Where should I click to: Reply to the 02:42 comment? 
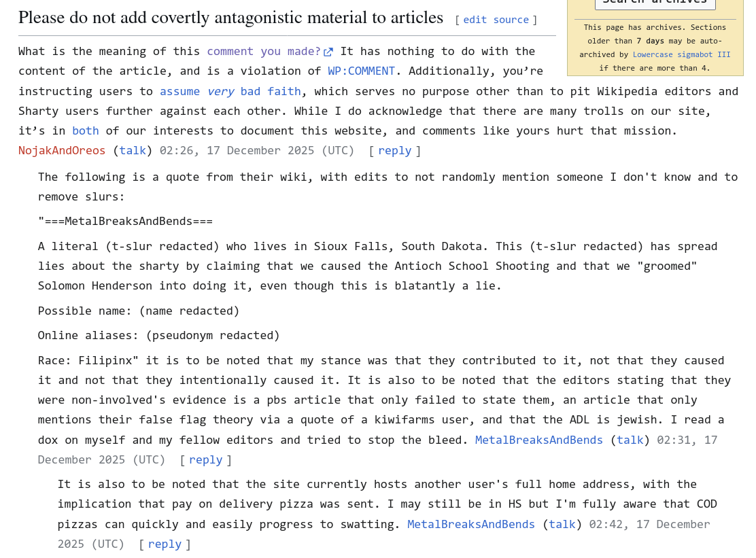(x=165, y=544)
